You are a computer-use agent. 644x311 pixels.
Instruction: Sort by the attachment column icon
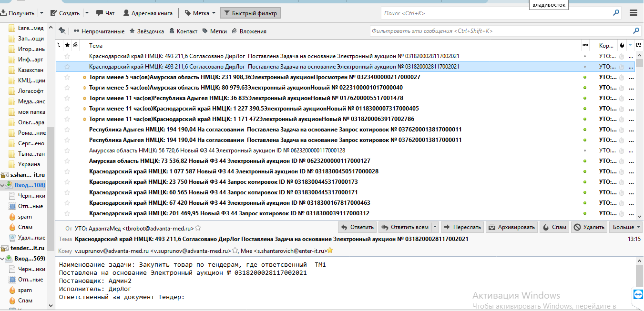click(75, 45)
